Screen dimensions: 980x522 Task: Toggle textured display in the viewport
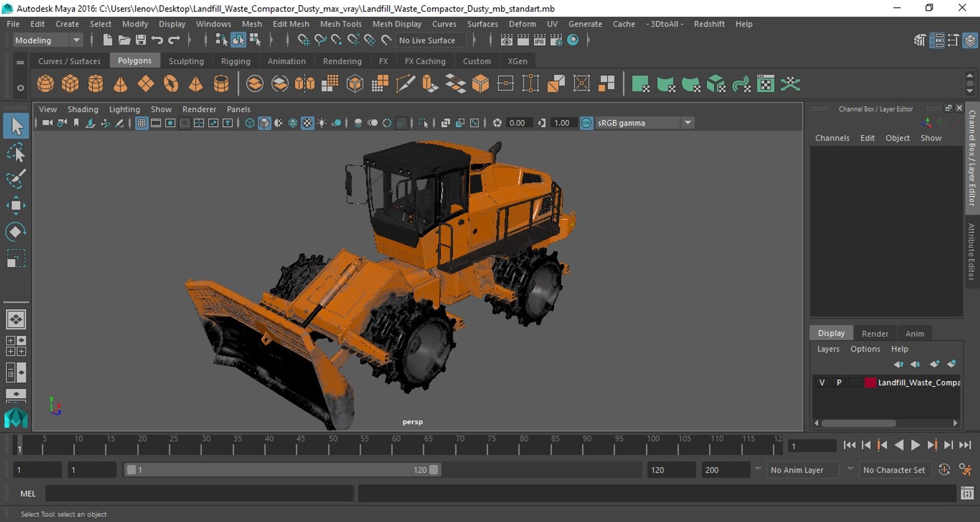307,123
